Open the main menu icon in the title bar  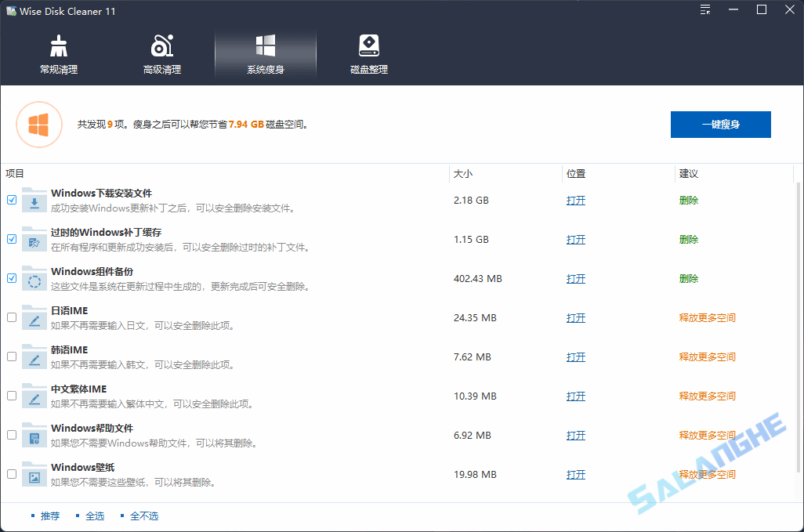coord(704,9)
